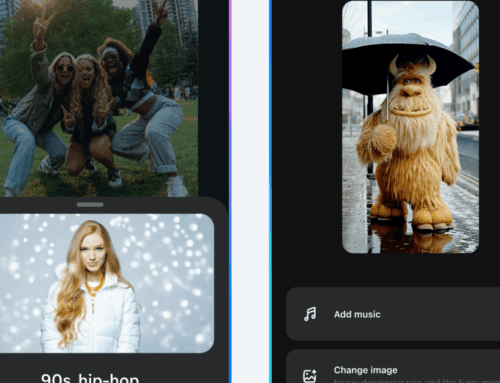Click the music note icon

(310, 314)
